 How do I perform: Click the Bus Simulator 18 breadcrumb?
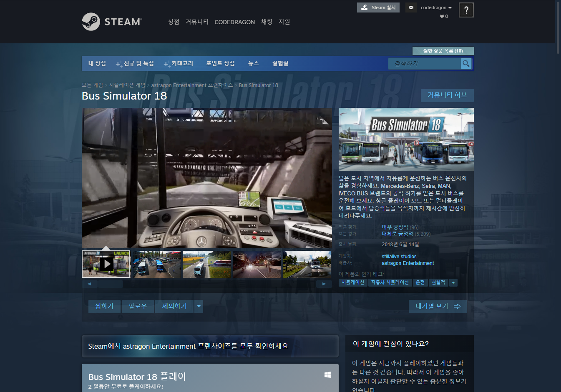pyautogui.click(x=258, y=85)
